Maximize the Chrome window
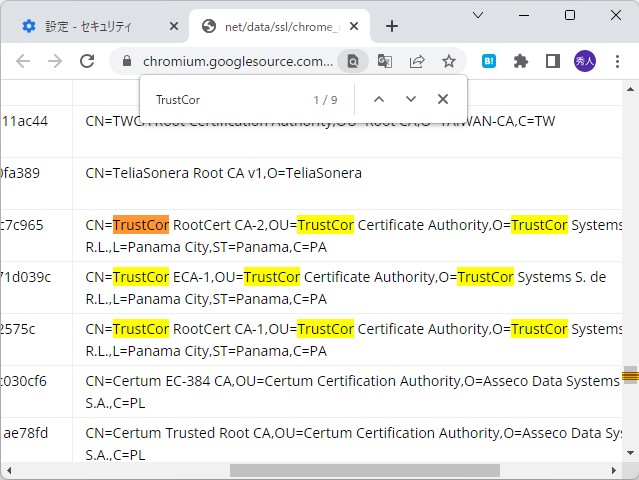The height and width of the screenshot is (480, 639). click(570, 15)
